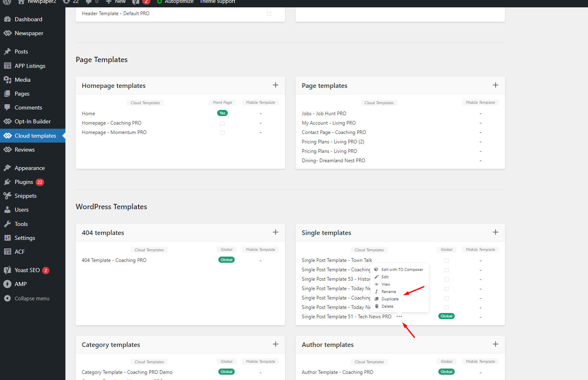The width and height of the screenshot is (588, 380).
Task: Open Author Template - Coaching PRO
Action: coord(337,372)
